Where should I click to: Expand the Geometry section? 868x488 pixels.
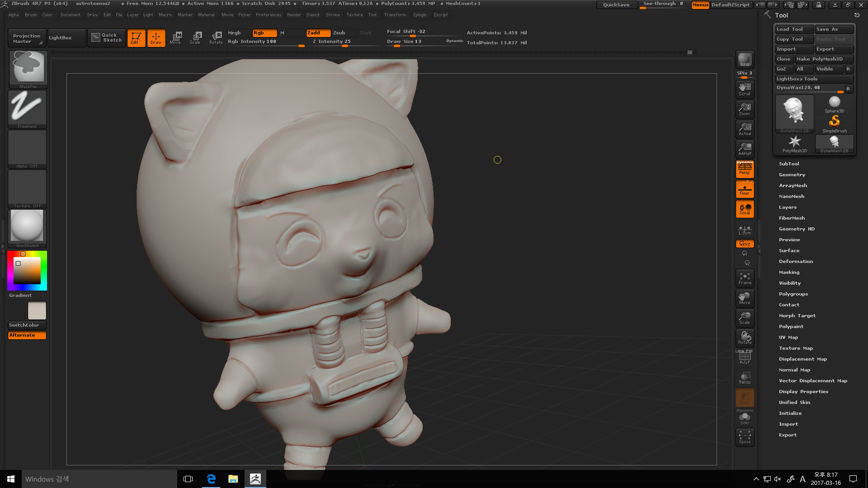coord(792,175)
